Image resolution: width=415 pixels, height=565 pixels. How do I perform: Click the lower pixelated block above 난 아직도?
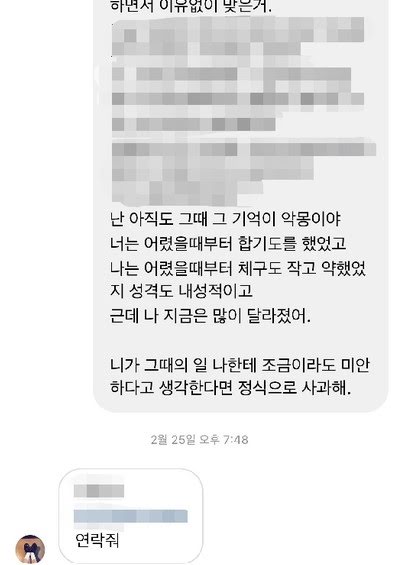click(x=244, y=172)
